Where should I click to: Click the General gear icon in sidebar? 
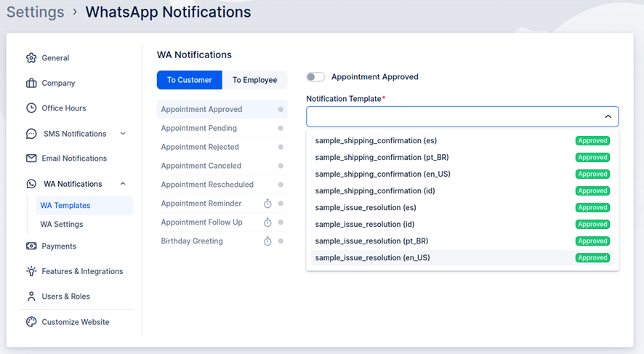(31, 58)
